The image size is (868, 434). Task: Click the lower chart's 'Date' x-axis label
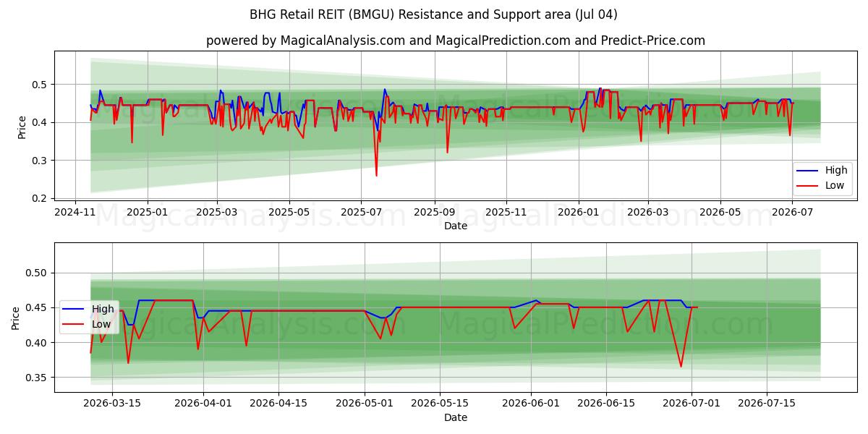click(456, 417)
